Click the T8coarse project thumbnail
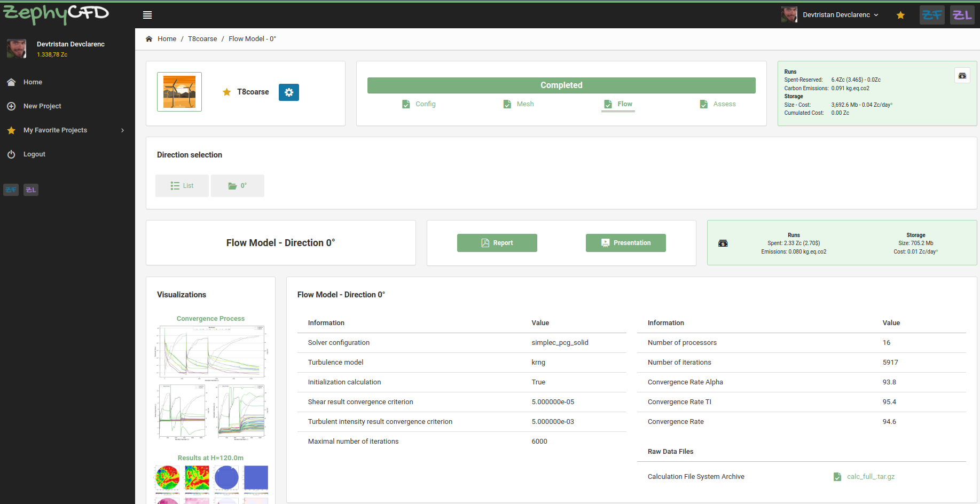 click(179, 92)
